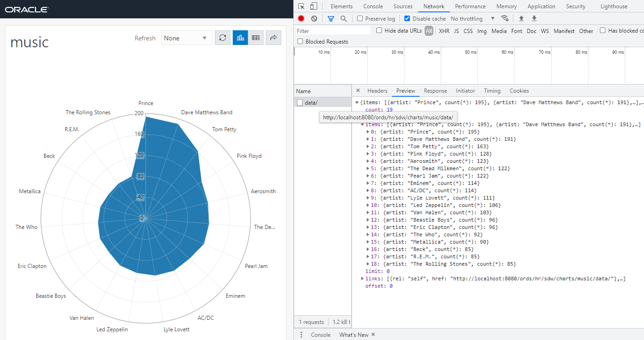Open the Headers tab of request

click(377, 91)
